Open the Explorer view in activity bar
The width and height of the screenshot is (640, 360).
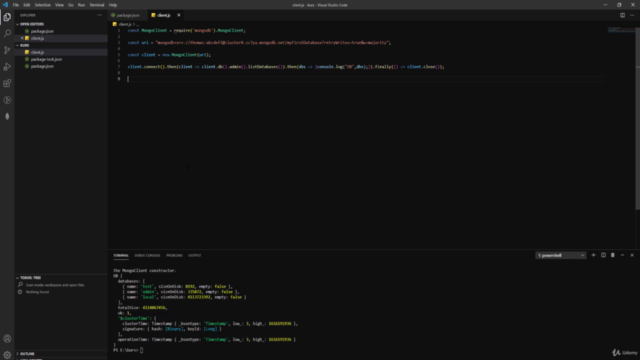[7, 17]
